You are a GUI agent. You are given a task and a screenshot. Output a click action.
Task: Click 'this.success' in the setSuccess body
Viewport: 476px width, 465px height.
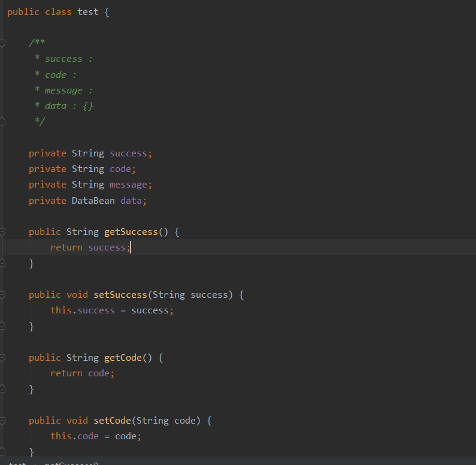[83, 310]
